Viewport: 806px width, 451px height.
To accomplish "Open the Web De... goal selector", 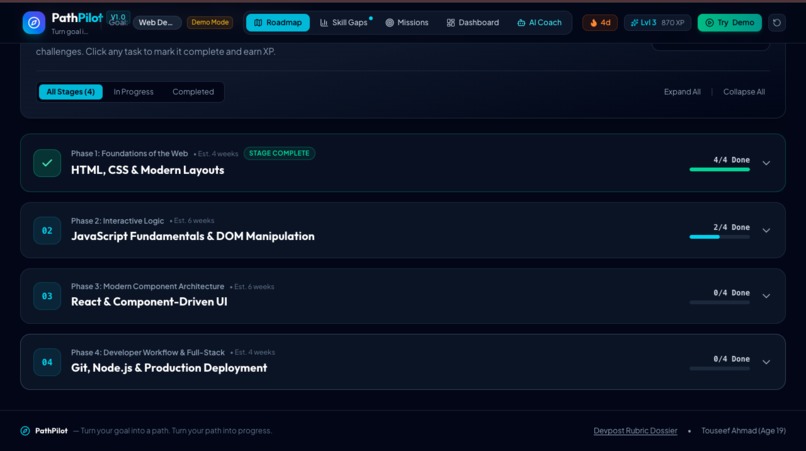I will (x=156, y=23).
